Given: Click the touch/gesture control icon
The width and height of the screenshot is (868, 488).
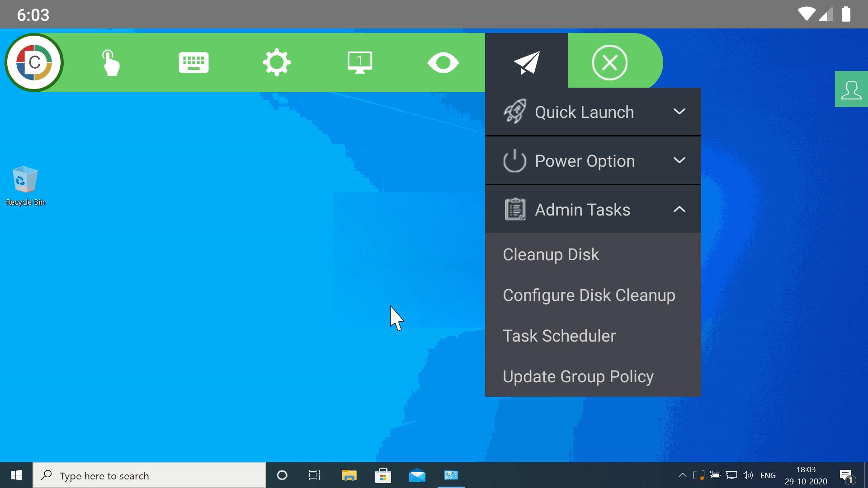Looking at the screenshot, I should coord(111,62).
